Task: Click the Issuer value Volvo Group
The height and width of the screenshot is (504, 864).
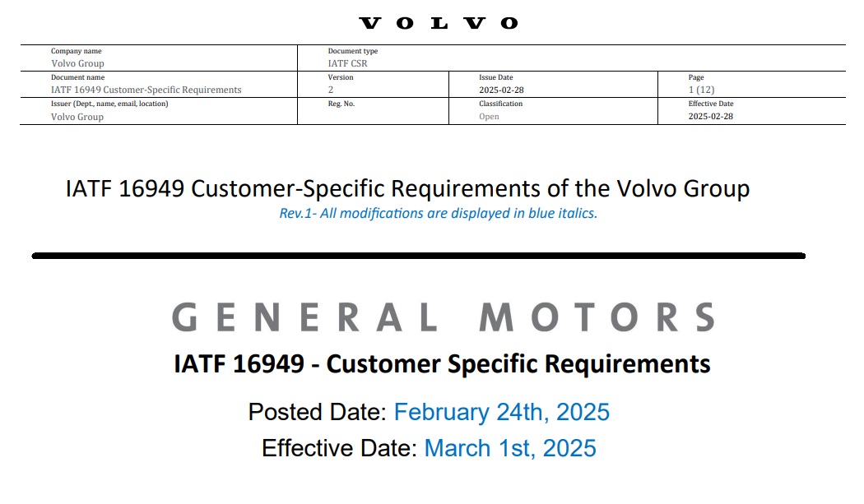Action: click(x=77, y=117)
